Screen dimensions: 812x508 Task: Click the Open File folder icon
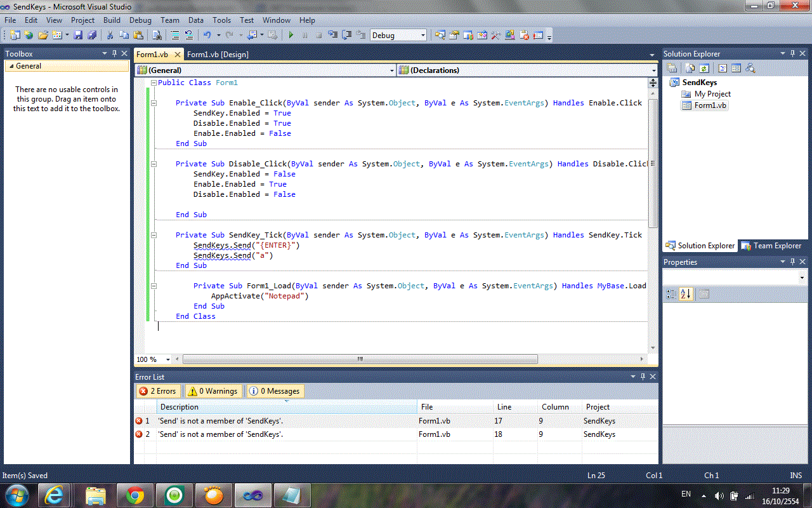pos(43,36)
